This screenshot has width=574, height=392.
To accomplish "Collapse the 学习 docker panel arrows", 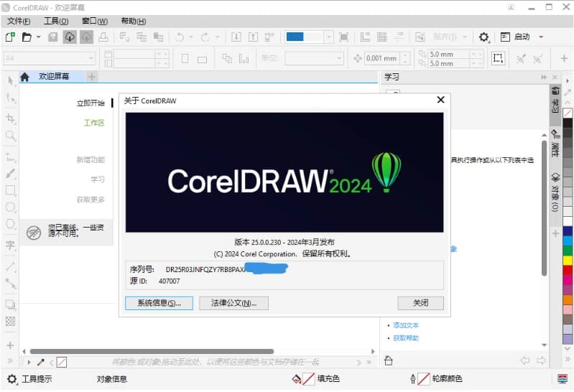I will [x=544, y=77].
